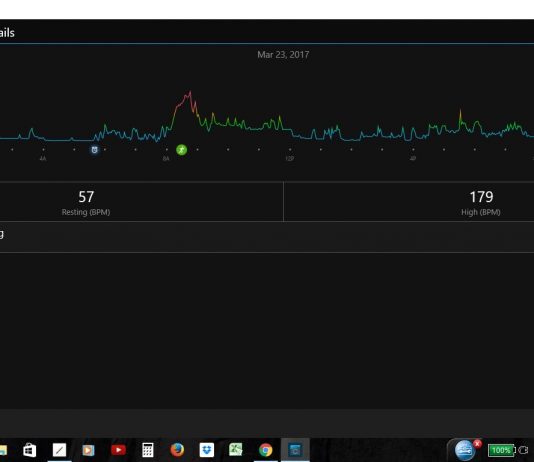The width and height of the screenshot is (534, 462).
Task: Open the Calculator app icon
Action: [x=147, y=450]
